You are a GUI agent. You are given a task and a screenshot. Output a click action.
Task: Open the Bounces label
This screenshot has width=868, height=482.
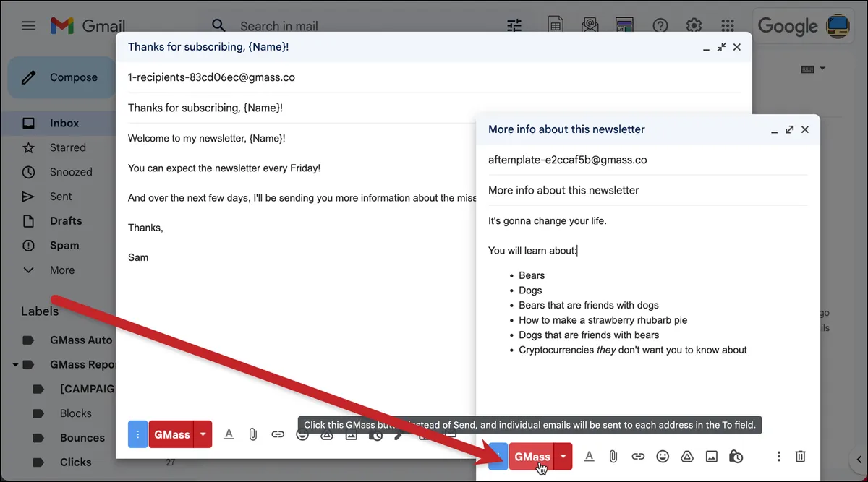(x=82, y=438)
